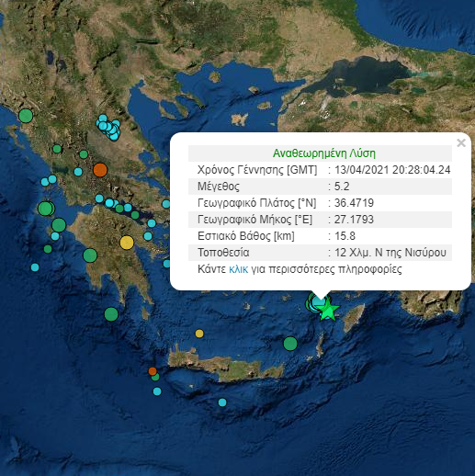Select the cyan marker cluster in Thessaly
This screenshot has height=476, width=475.
108,128
